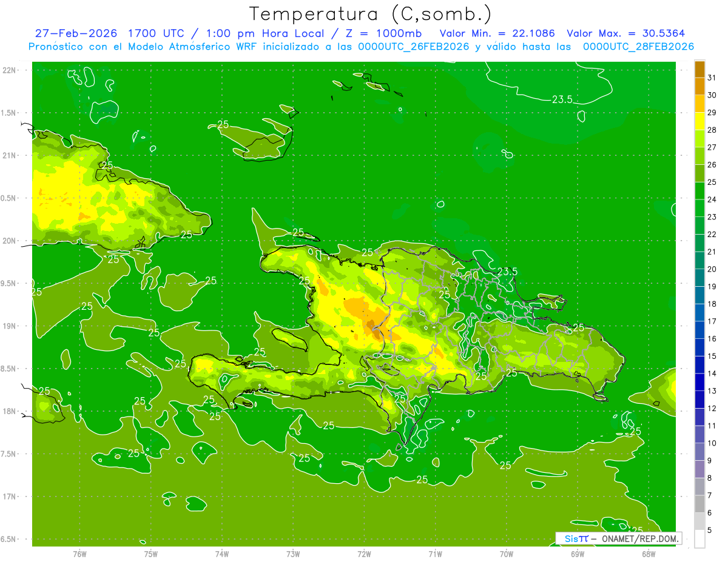Click the '73W' longitude axis label

pos(293,554)
